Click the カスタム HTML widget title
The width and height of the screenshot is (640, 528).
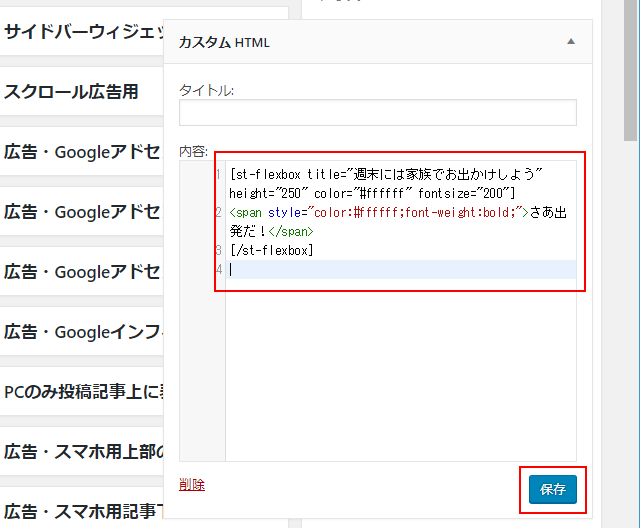(x=224, y=43)
